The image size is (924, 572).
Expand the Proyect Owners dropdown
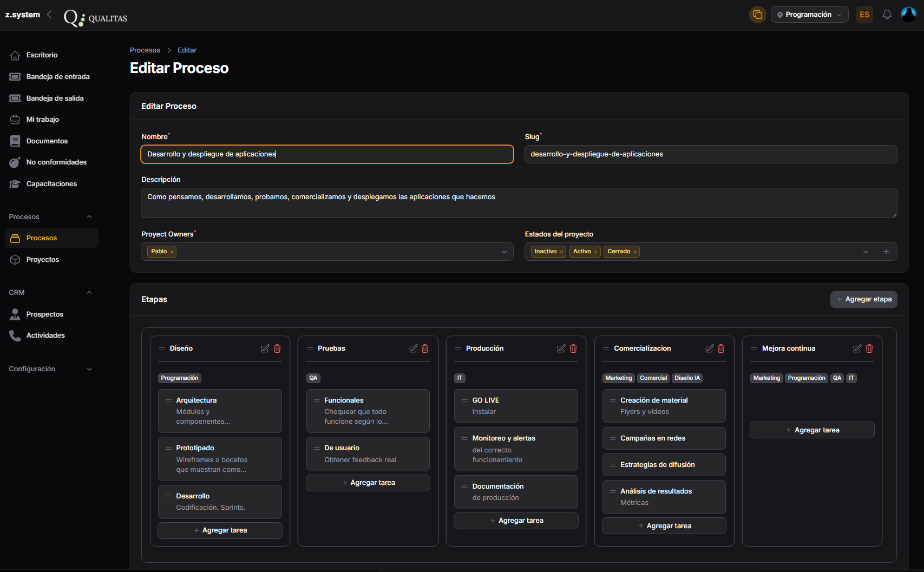[504, 252]
